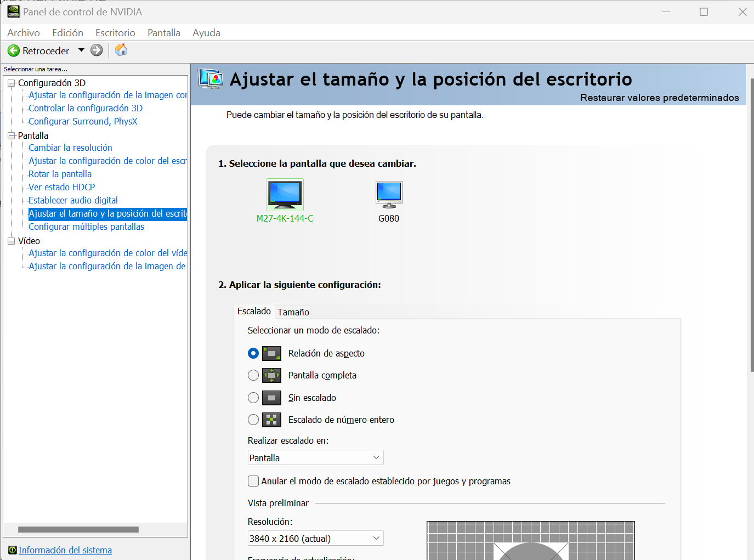754x560 pixels.
Task: Open Controlar la configuración 3D
Action: (86, 108)
